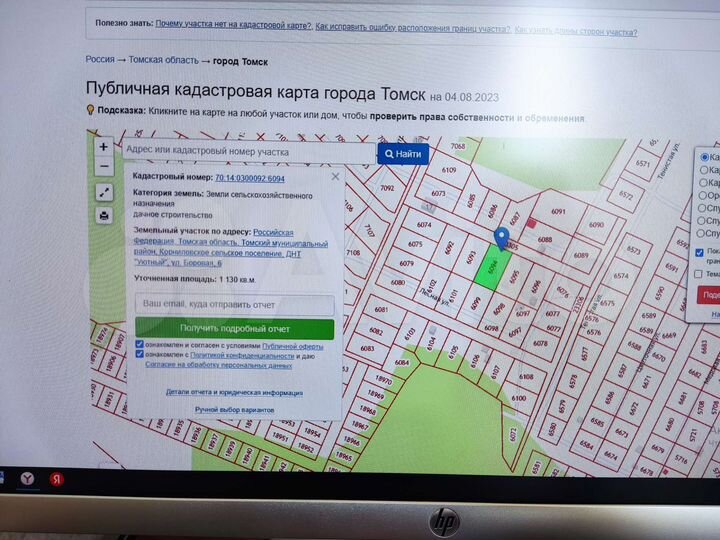
Task: Open the red Yandex taskbar icon
Action: tap(56, 479)
